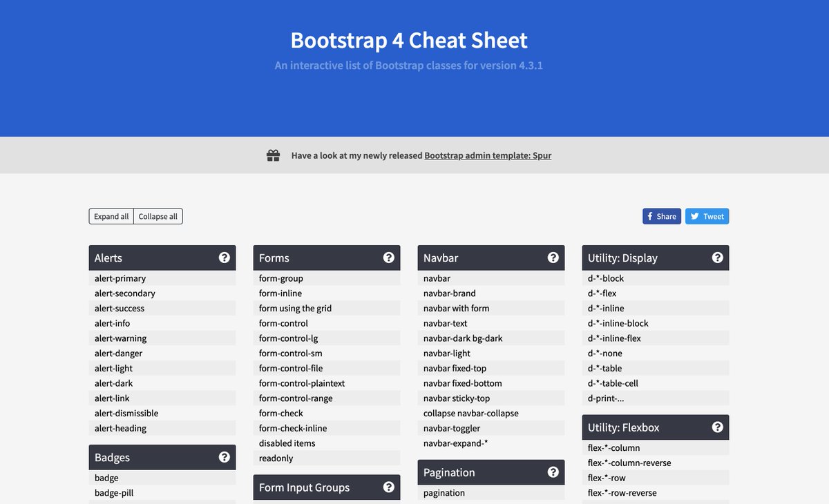Select alert-danger class
The image size is (829, 504).
[162, 353]
